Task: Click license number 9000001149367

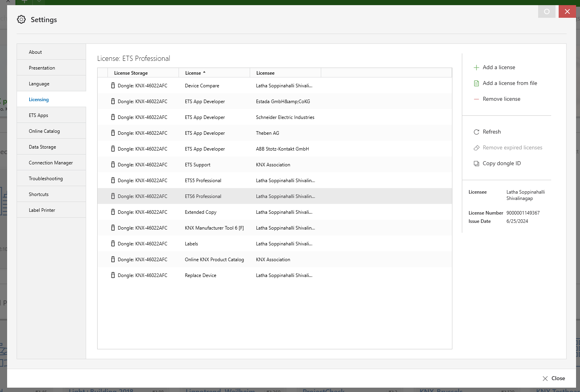Action: (523, 213)
